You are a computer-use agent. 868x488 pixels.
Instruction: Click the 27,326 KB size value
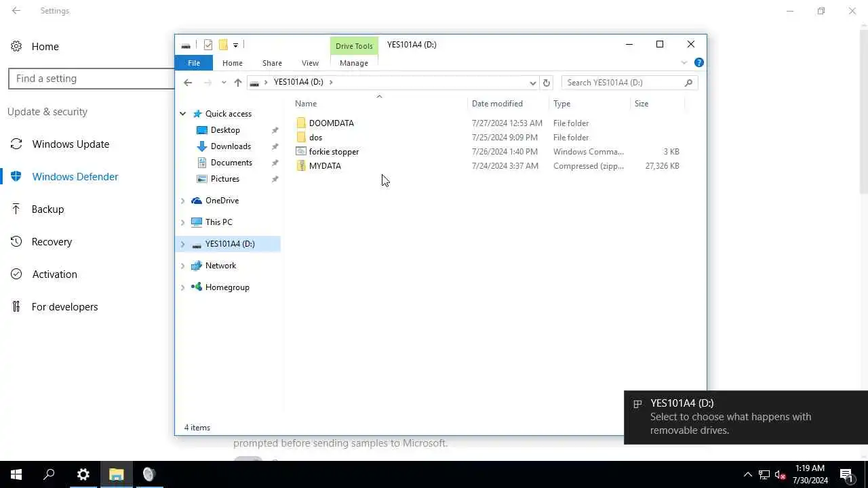click(x=663, y=165)
